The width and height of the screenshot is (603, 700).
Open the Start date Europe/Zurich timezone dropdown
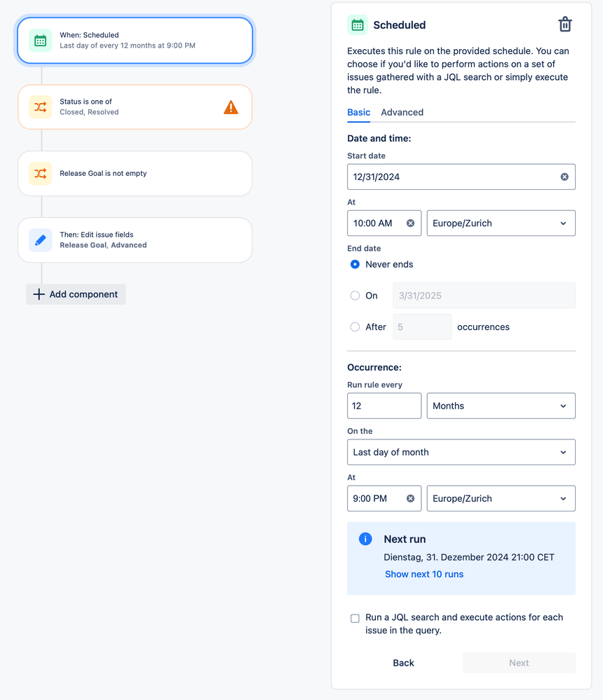[x=501, y=224]
